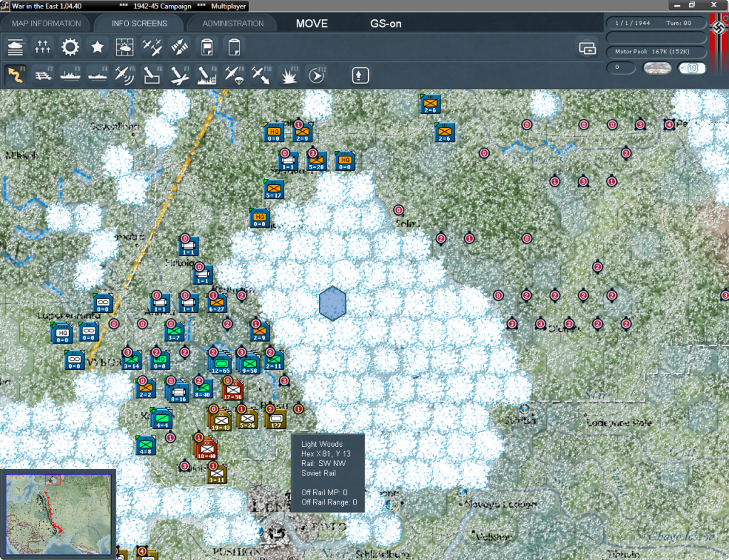Show the weather map icon
Image resolution: width=729 pixels, height=560 pixels.
pyautogui.click(x=125, y=48)
